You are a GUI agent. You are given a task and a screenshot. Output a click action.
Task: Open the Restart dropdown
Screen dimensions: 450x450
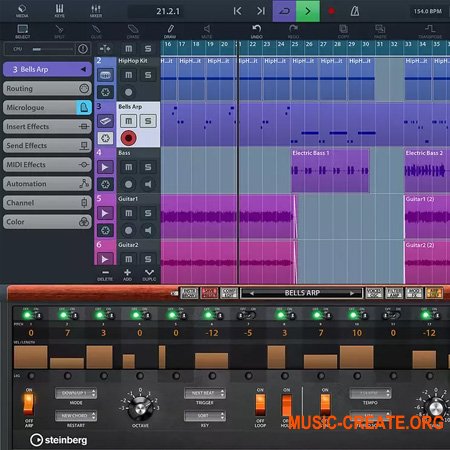click(76, 416)
